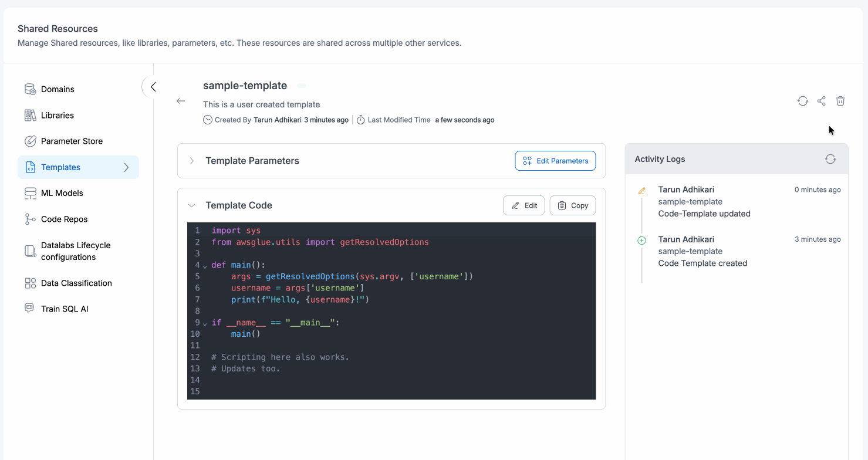Click the Code Repos sidebar icon
Viewport: 868px width, 460px height.
coord(29,219)
